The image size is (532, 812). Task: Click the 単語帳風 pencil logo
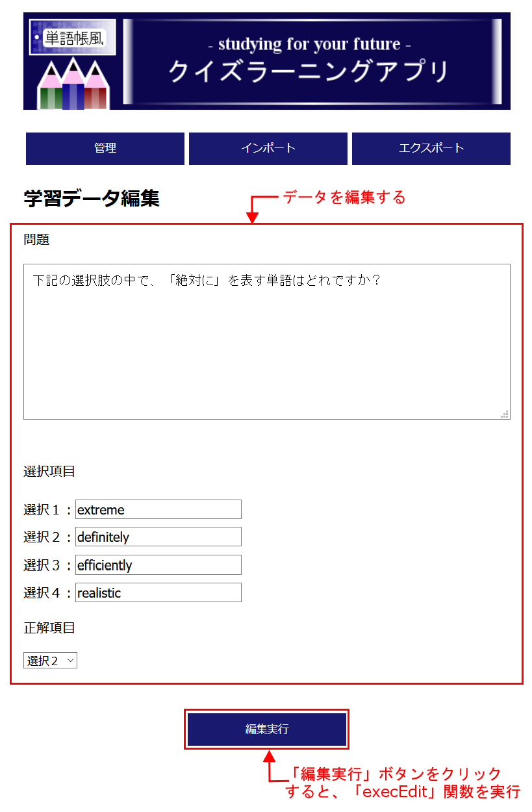[x=73, y=62]
